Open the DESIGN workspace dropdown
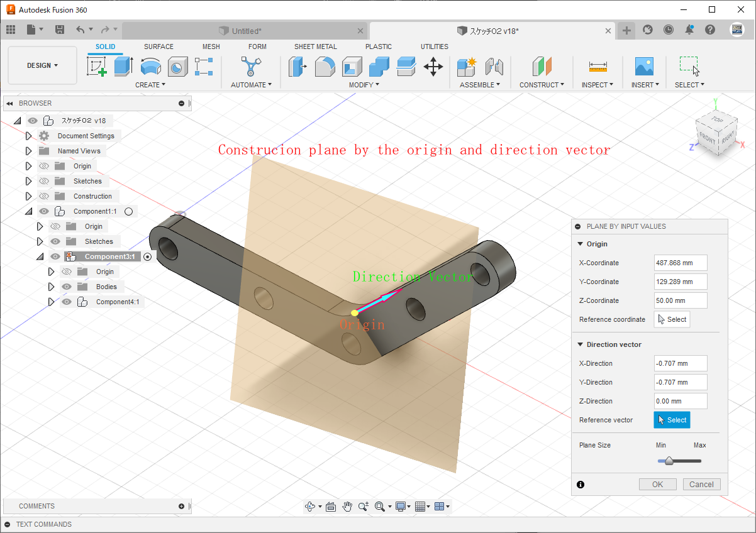 tap(42, 65)
